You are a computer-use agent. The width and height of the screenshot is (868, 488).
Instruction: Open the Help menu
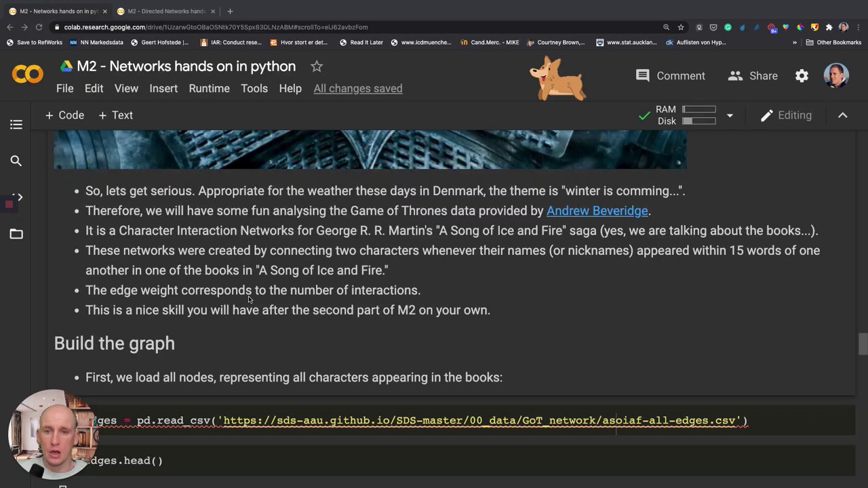290,88
